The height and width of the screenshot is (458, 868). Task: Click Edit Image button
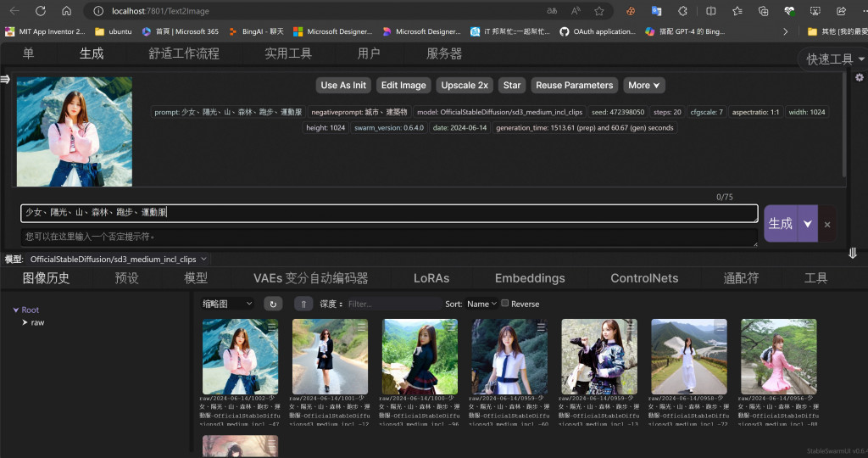point(403,86)
